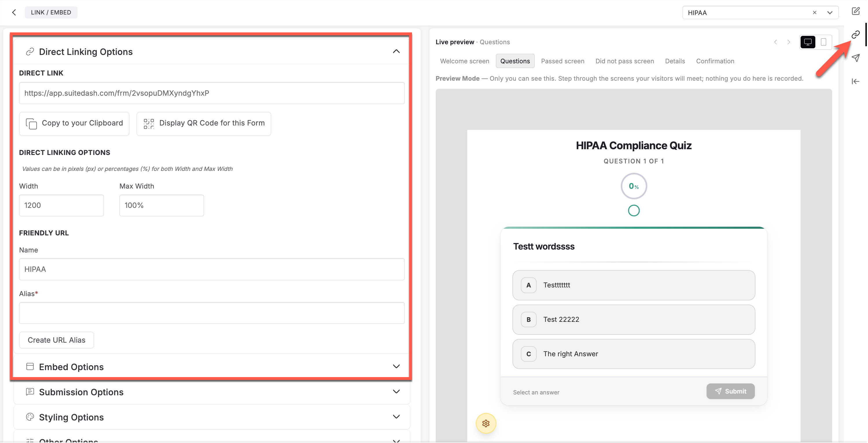Viewport: 868px width, 443px height.
Task: Click the chain icon beside Direct Linking Options
Action: [x=30, y=51]
